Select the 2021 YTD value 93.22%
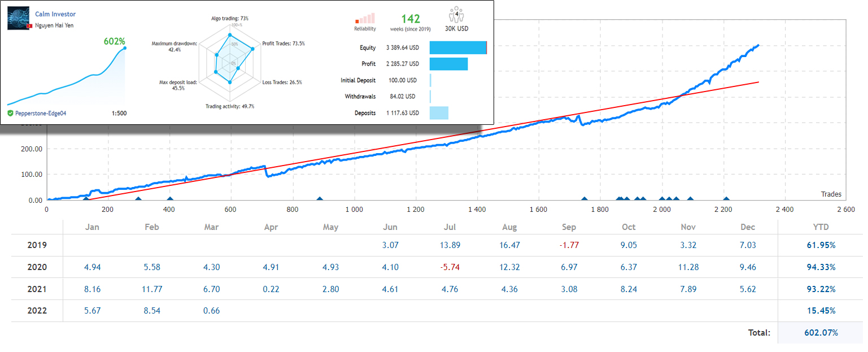 pyautogui.click(x=821, y=289)
